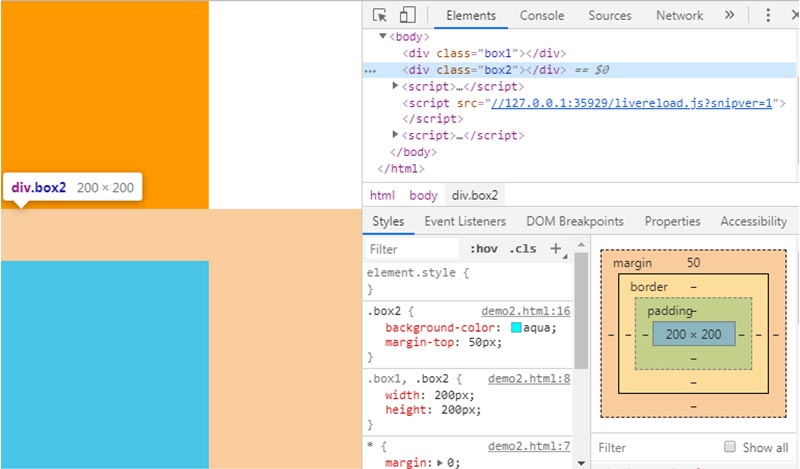Image resolution: width=800 pixels, height=469 pixels.
Task: Open the Sources tab
Action: [x=610, y=16]
